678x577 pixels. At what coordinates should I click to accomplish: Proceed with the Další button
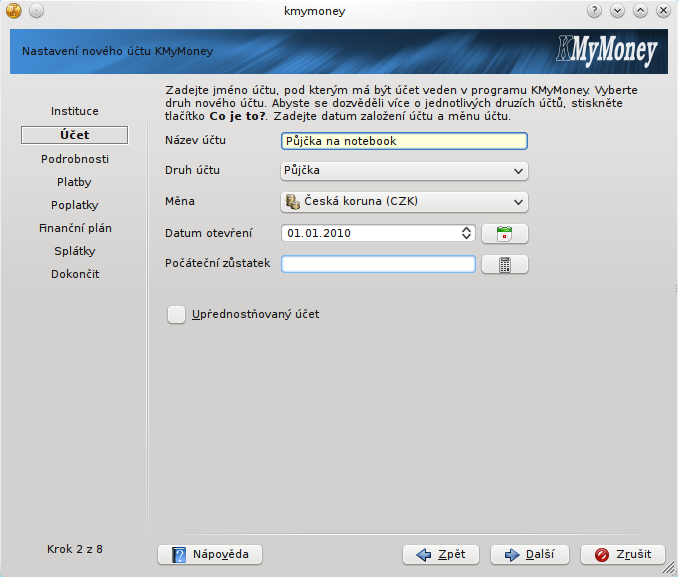point(530,555)
